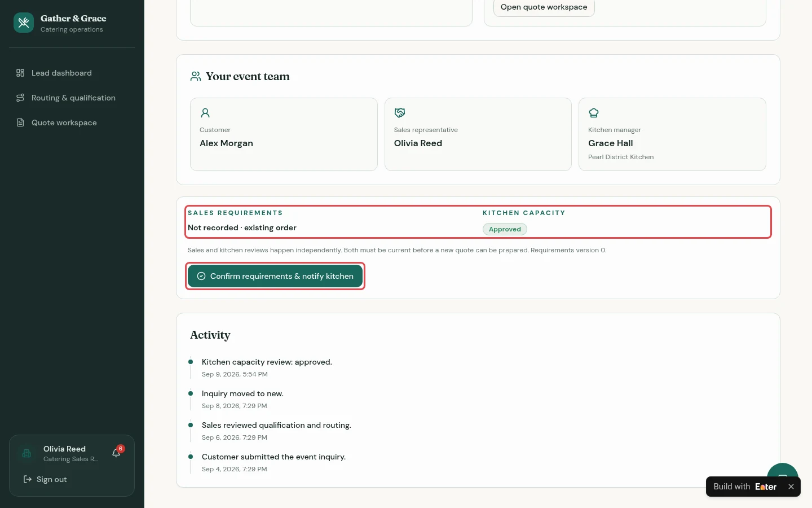The height and width of the screenshot is (508, 812).
Task: Click Olivia Reed's building avatar icon
Action: point(27,453)
